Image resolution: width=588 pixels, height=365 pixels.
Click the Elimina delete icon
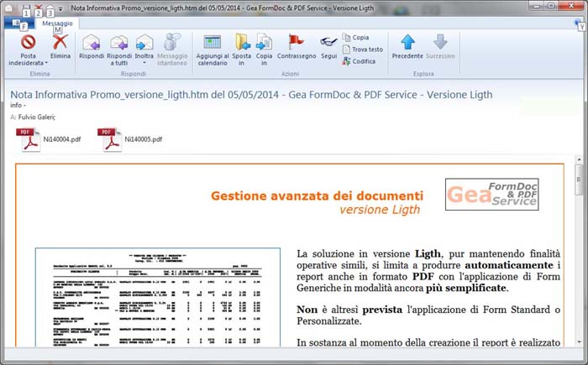click(x=60, y=42)
